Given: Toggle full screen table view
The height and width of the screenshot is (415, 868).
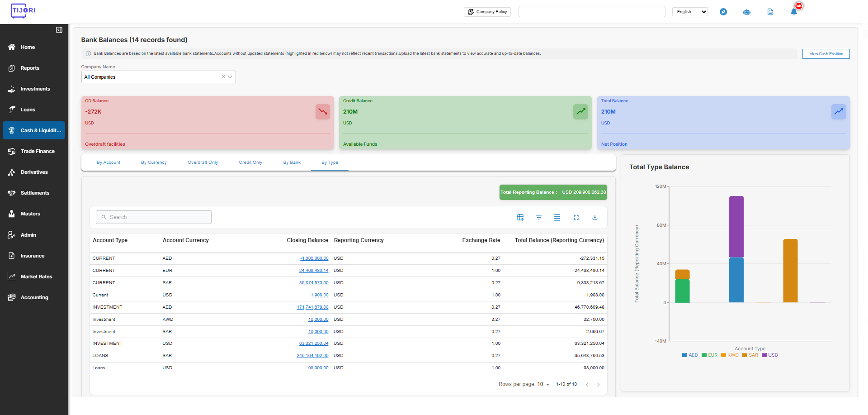Looking at the screenshot, I should pos(576,217).
